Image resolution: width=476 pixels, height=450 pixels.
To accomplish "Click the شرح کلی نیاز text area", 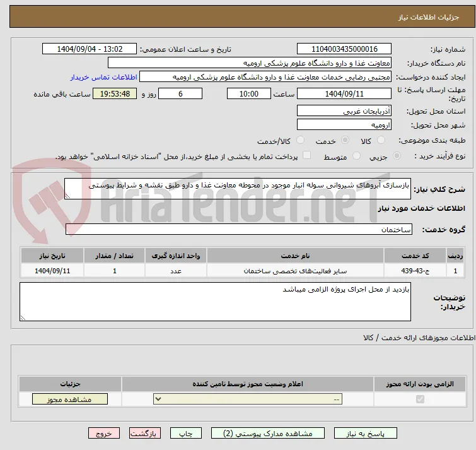I will click(238, 189).
